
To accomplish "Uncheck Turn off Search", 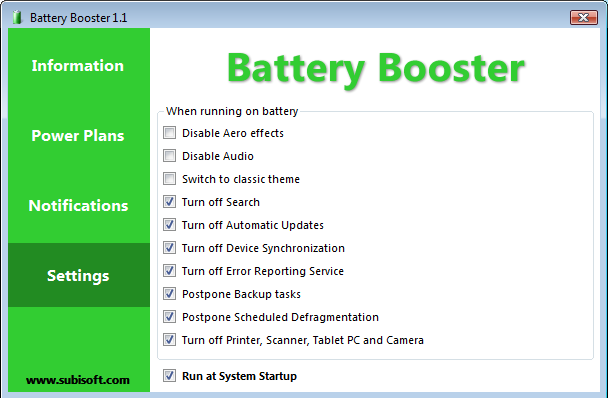I will pyautogui.click(x=169, y=202).
